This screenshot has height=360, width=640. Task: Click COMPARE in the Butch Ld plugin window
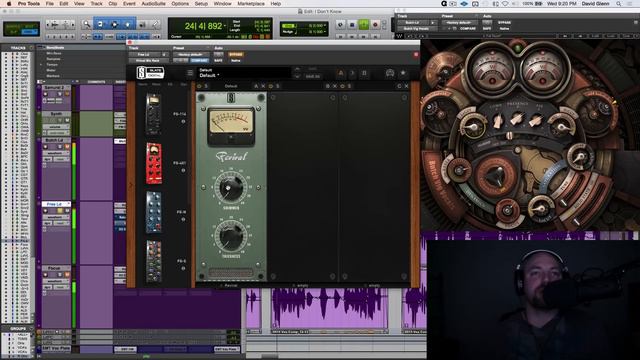click(x=468, y=29)
